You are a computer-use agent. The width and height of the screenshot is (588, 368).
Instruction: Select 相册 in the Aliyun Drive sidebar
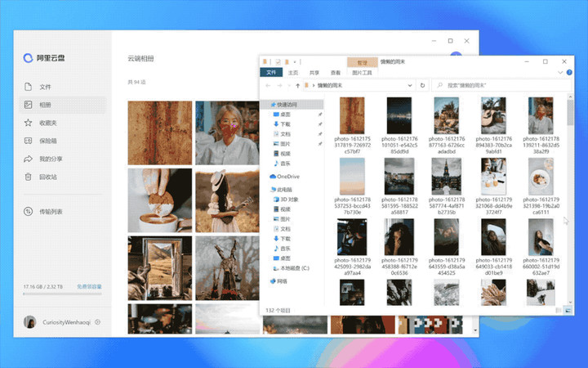tap(62, 105)
